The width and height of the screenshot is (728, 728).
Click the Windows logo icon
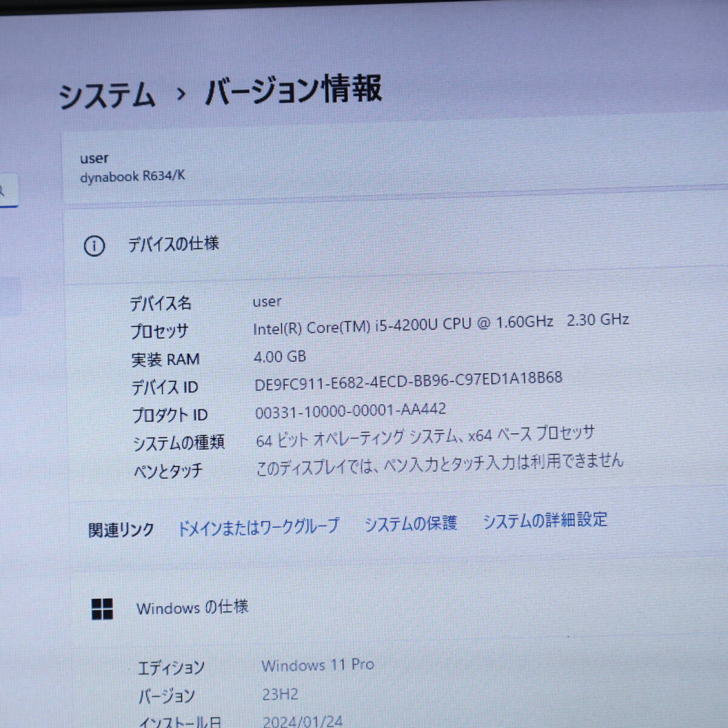[102, 609]
